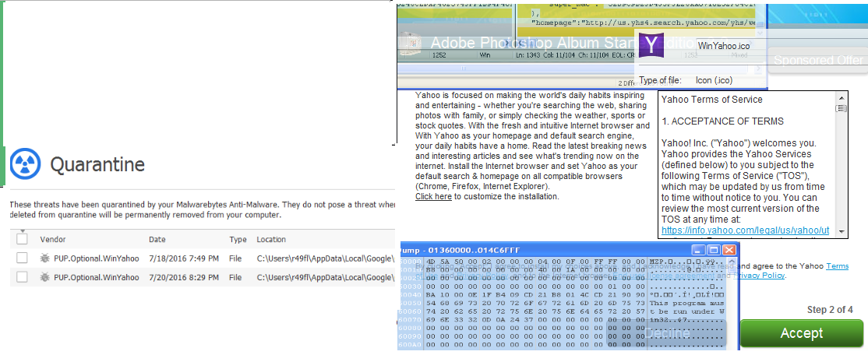This screenshot has height=355, width=868.
Task: Check the box for 7/20/2016 8:29 PM threat
Action: point(22,277)
